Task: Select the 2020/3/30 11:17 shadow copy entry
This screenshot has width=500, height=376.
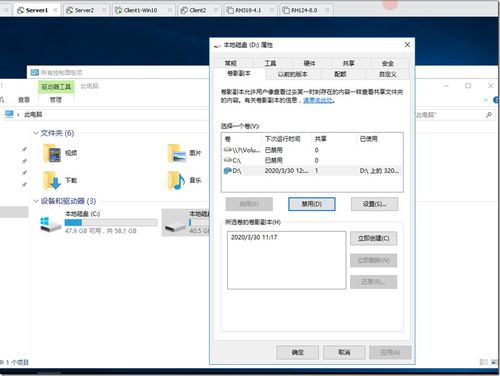Action: pyautogui.click(x=254, y=237)
